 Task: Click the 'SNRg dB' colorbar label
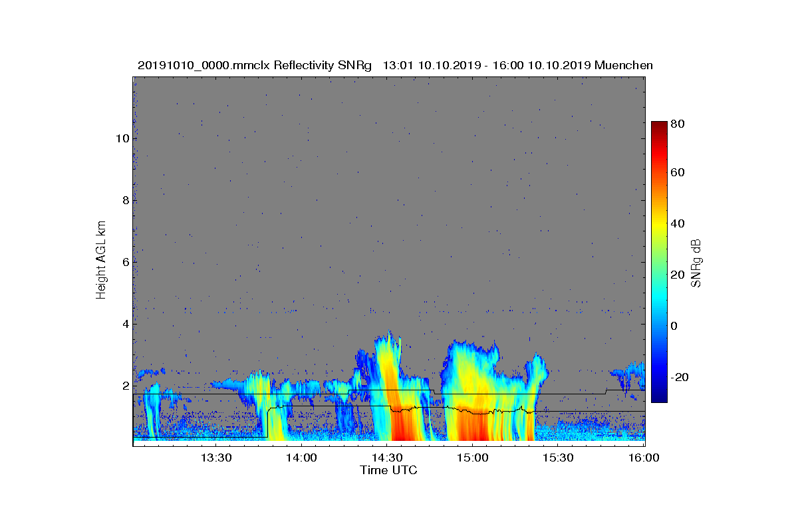point(697,263)
